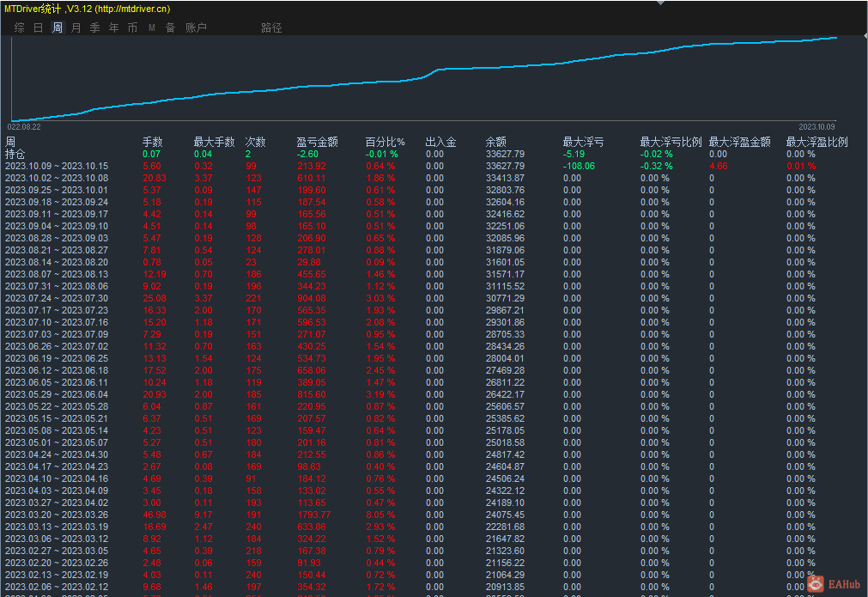Open the 备 notes tab
The height and width of the screenshot is (597, 868).
(x=170, y=27)
